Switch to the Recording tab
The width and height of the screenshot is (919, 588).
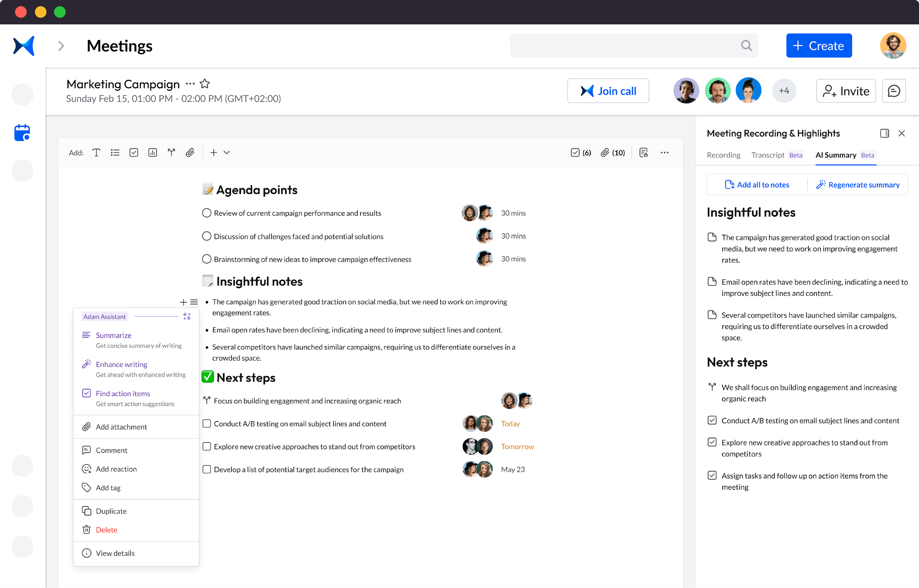coord(723,155)
